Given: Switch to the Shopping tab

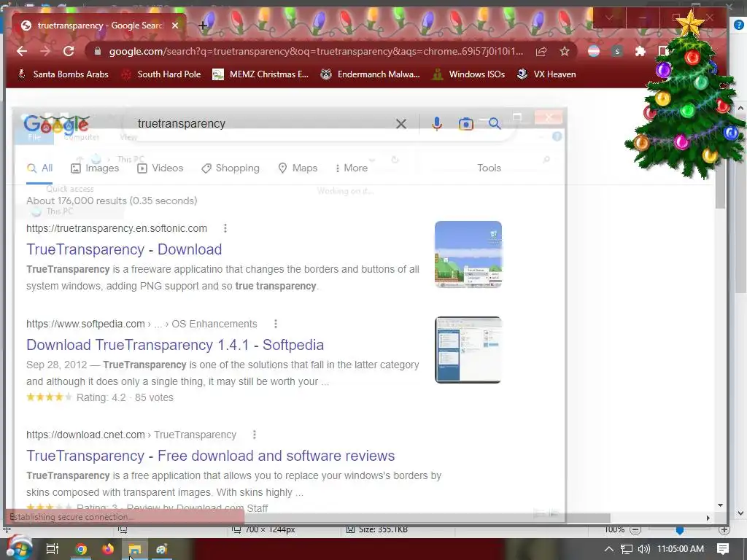Looking at the screenshot, I should (x=231, y=168).
